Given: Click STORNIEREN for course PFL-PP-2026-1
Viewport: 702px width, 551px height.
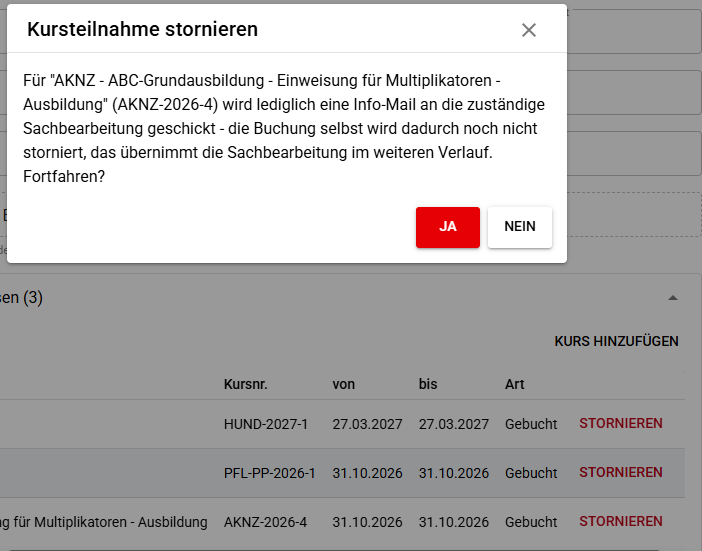Looking at the screenshot, I should tap(621, 472).
